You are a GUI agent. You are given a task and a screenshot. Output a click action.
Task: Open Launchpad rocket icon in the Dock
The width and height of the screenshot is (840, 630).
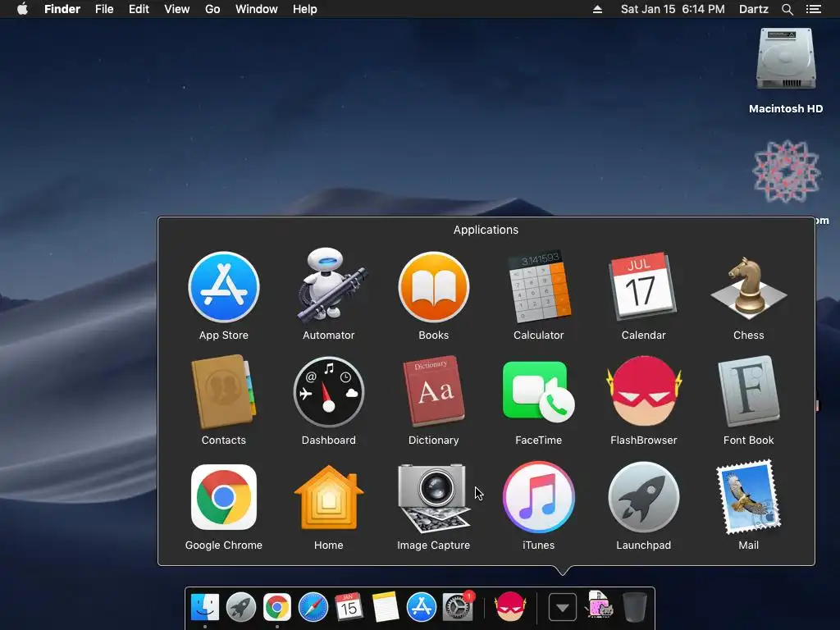(241, 608)
